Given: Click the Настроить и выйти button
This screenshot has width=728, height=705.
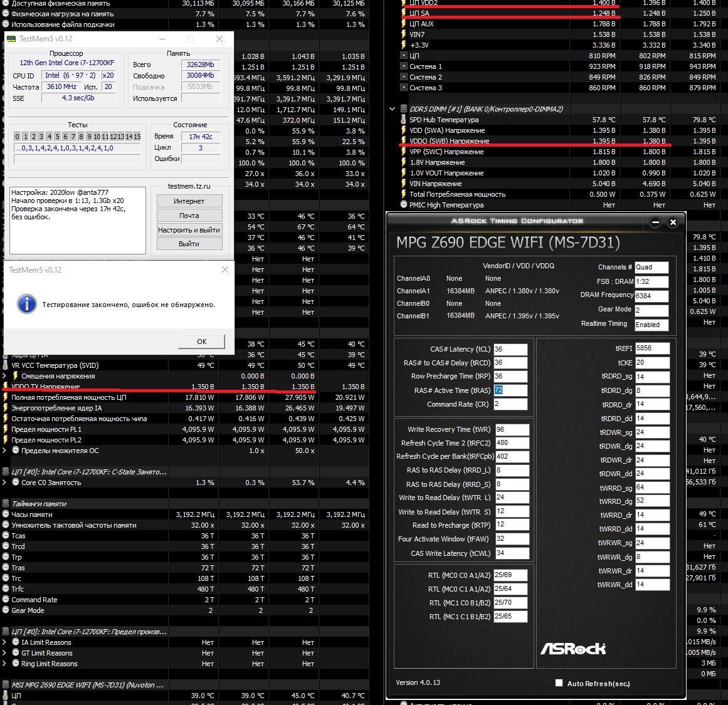Looking at the screenshot, I should (x=189, y=230).
